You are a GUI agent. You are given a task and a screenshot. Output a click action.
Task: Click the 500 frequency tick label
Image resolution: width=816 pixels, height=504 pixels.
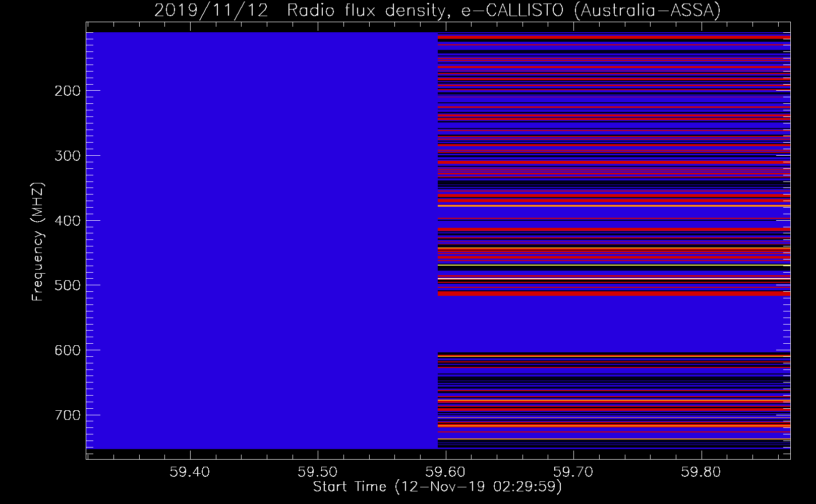[67, 285]
